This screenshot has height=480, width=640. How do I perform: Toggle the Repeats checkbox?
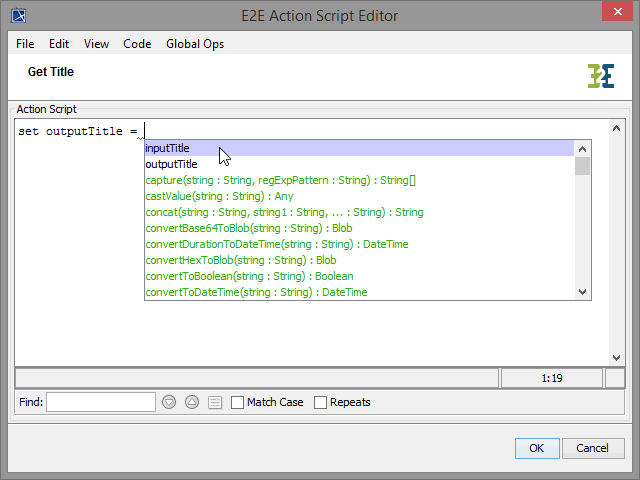(321, 402)
